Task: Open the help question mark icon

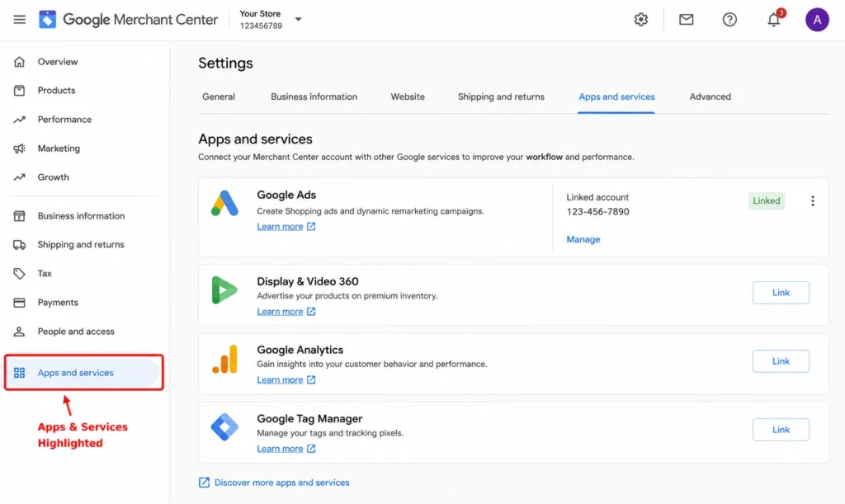Action: coord(729,20)
